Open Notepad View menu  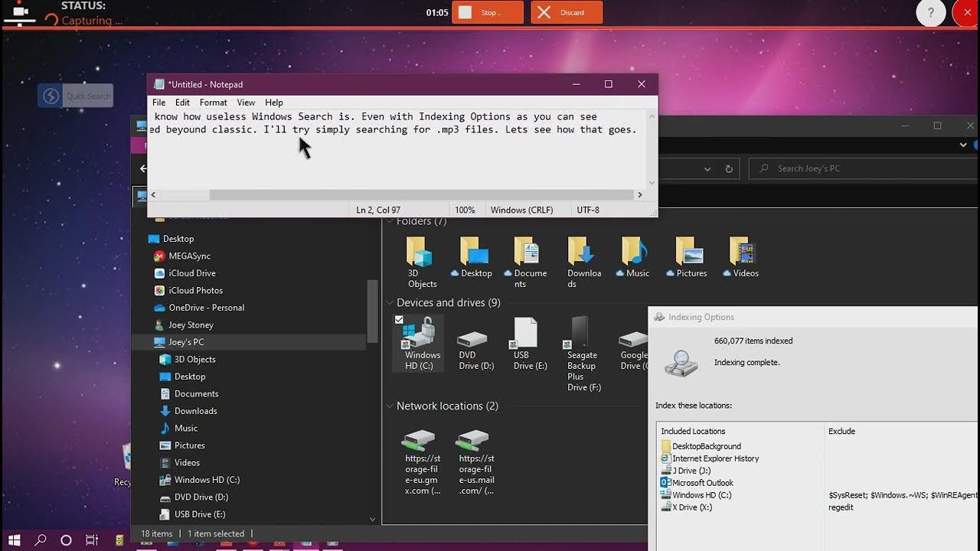tap(246, 103)
